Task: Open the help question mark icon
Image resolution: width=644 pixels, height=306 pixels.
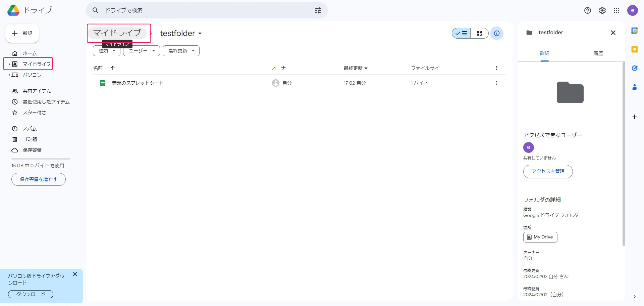Action: click(x=588, y=10)
